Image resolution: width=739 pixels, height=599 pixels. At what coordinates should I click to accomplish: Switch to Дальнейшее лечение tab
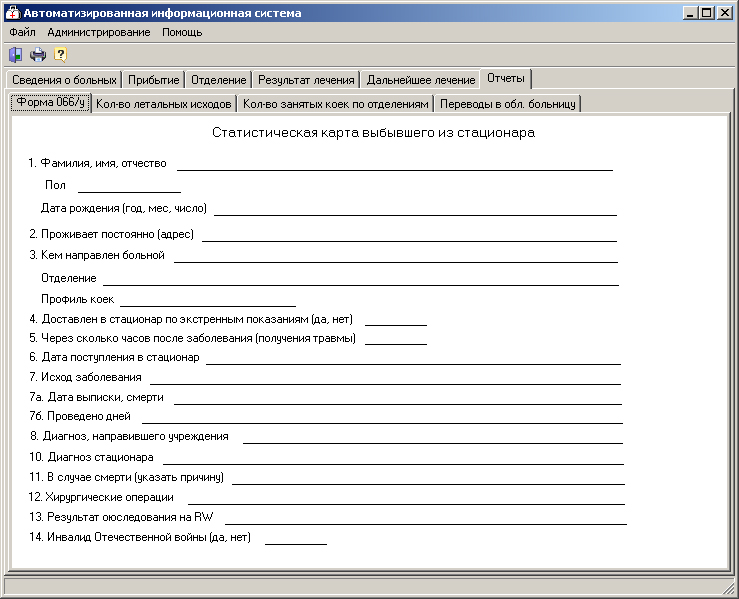[421, 80]
